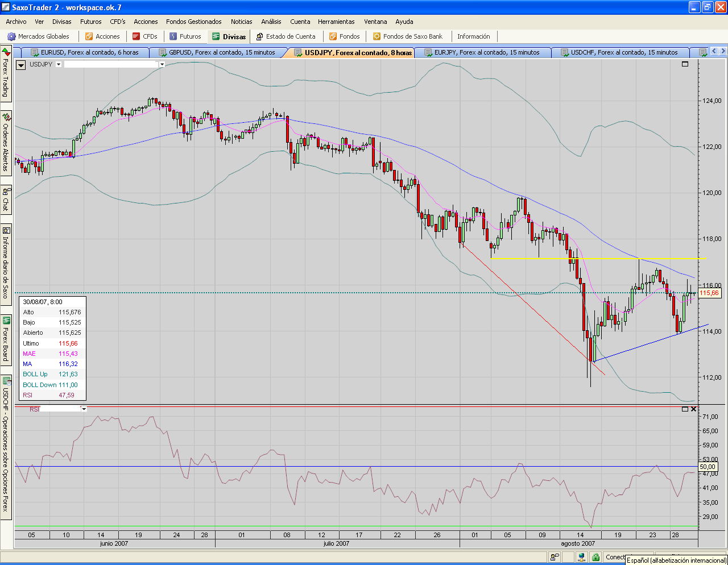Click the MAE 115,43 value
This screenshot has width=728, height=565.
(68, 354)
